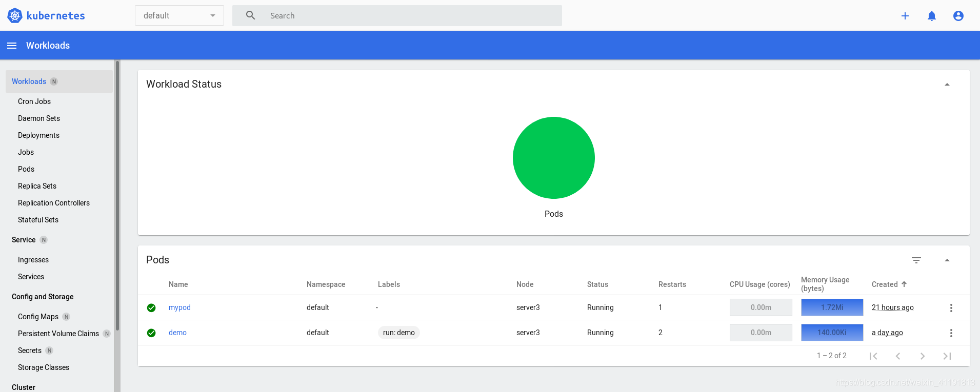Viewport: 980px width, 392px height.
Task: Click N badge beside Persistent Volume Claims
Action: (107, 334)
